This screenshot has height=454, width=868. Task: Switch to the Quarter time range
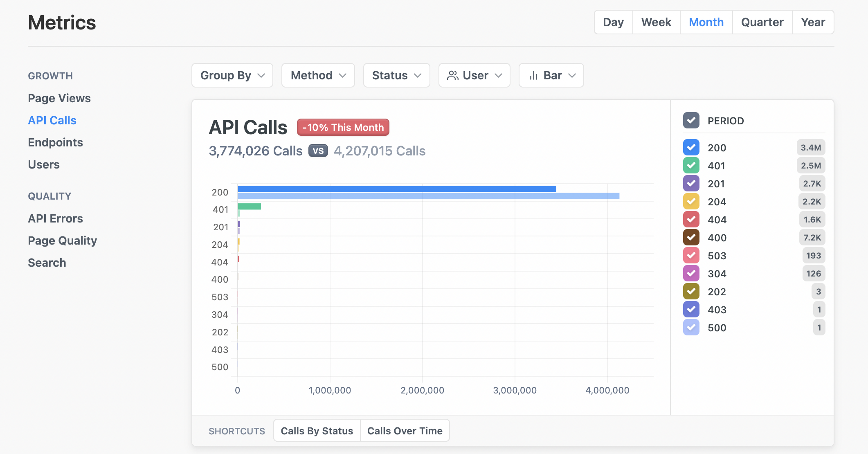(x=762, y=22)
